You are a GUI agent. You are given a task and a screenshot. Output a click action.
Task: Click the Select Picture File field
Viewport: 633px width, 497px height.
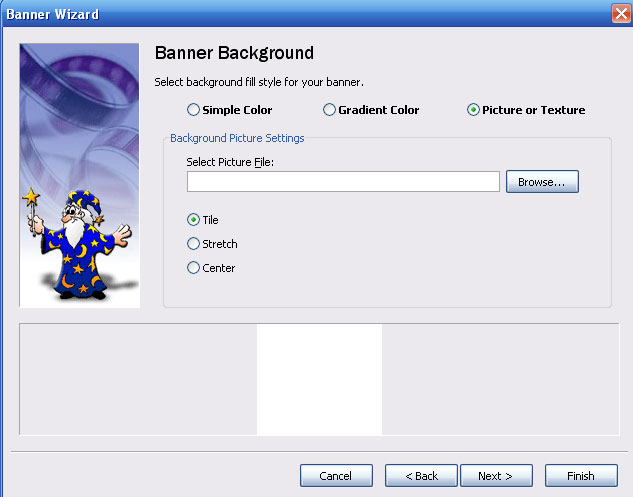pyautogui.click(x=343, y=182)
